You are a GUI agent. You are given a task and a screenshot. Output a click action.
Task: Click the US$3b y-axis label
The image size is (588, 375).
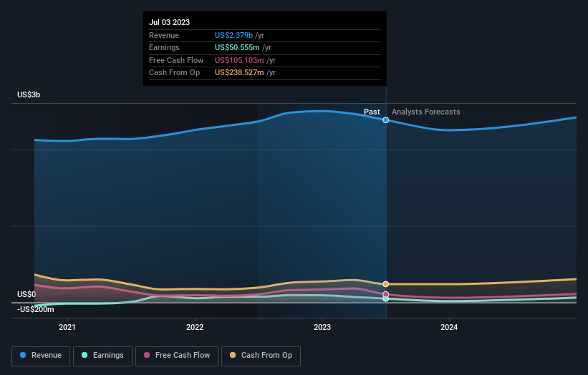tap(29, 94)
